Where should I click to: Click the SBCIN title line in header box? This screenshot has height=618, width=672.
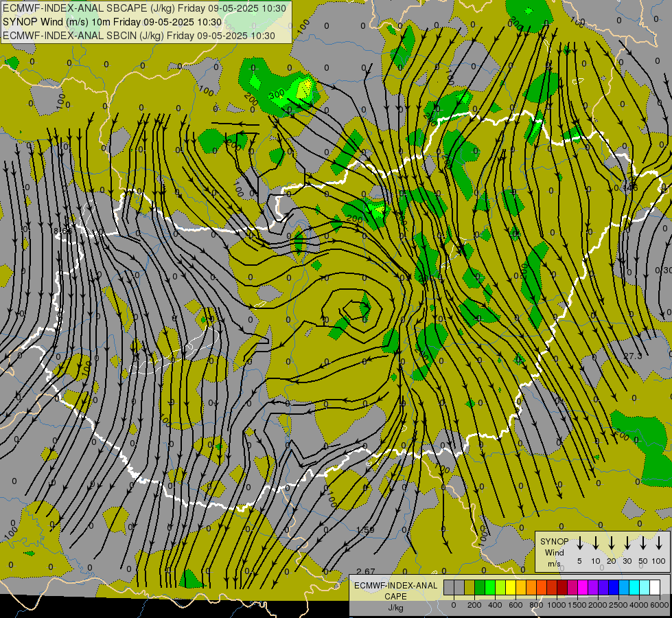[x=139, y=36]
